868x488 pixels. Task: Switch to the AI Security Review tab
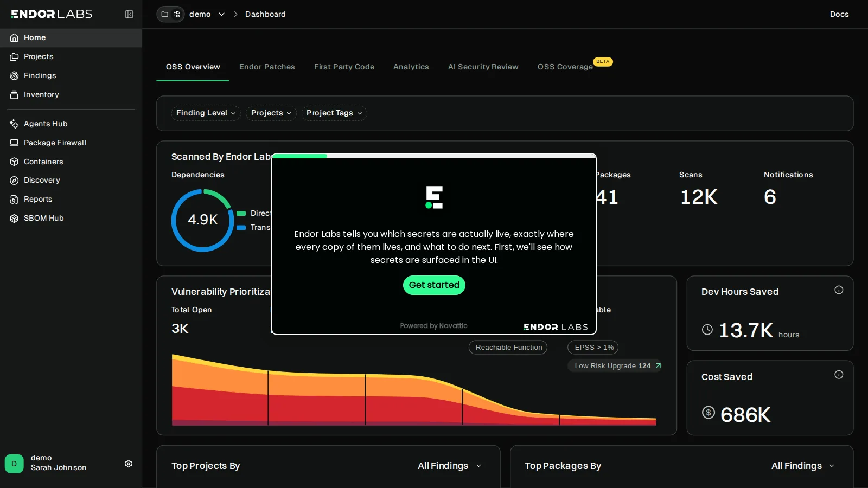[x=483, y=67]
